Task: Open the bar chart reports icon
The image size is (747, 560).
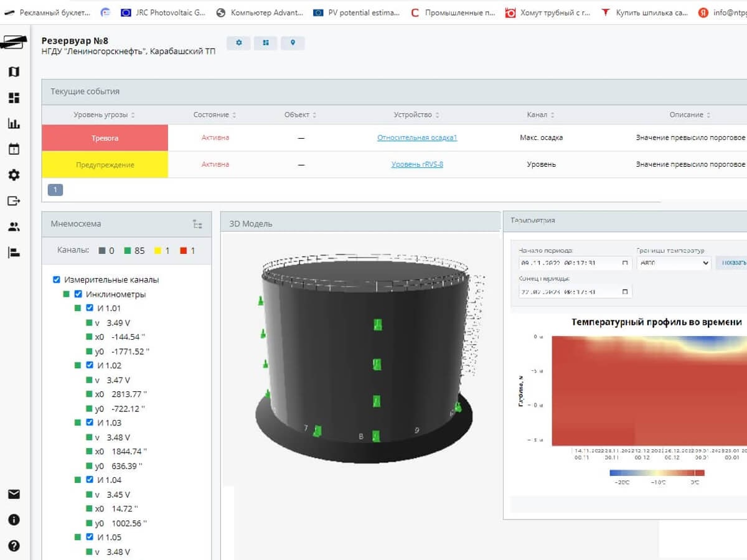Action: pos(14,124)
